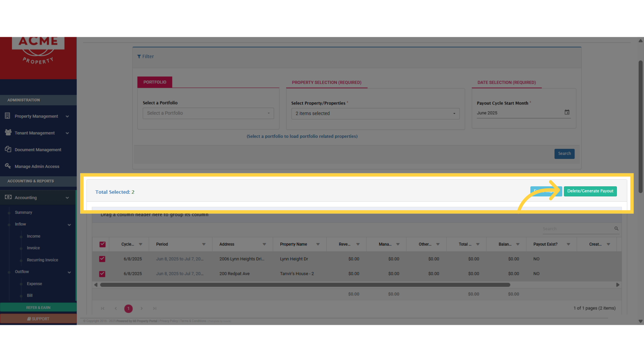Click the page vertical scrollbar thumb
Image resolution: width=644 pixels, height=362 pixels.
click(640, 127)
